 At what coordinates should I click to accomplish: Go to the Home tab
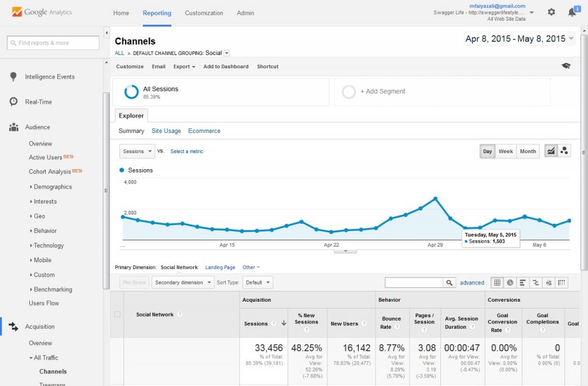121,13
